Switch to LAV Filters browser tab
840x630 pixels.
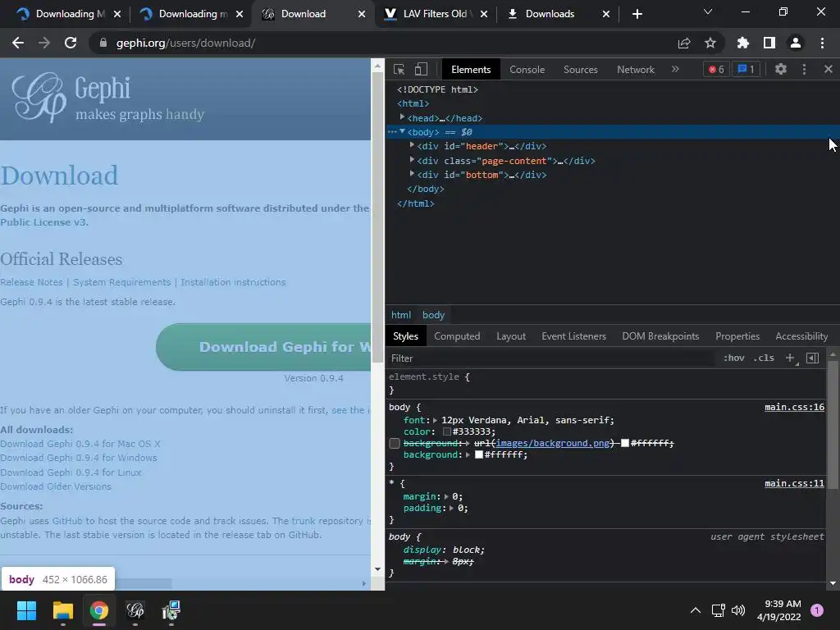435,14
